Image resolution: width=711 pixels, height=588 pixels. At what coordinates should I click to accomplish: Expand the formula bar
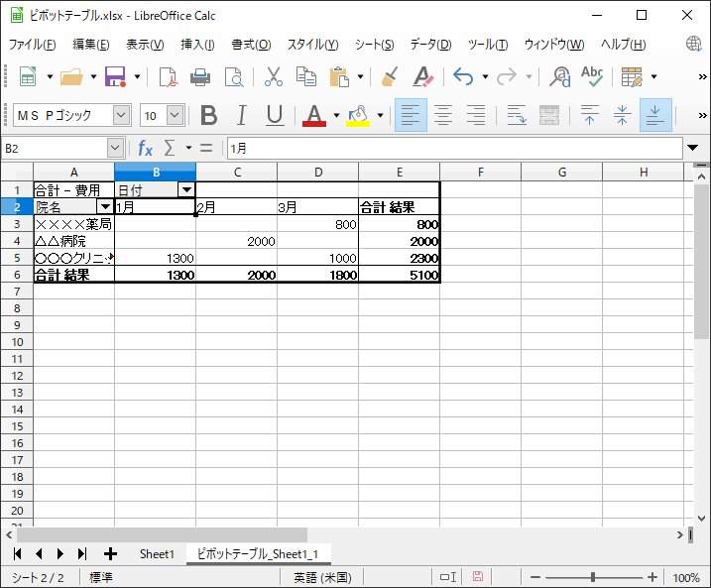click(692, 148)
